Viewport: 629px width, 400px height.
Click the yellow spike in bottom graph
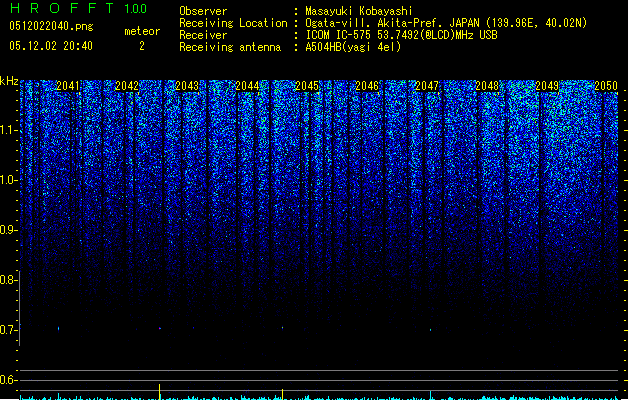click(x=283, y=393)
